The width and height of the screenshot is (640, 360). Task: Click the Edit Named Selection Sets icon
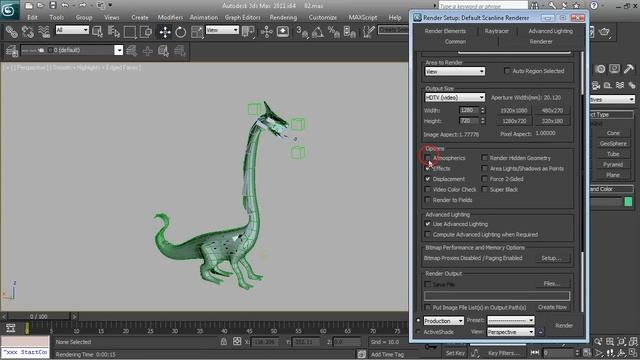(369, 31)
